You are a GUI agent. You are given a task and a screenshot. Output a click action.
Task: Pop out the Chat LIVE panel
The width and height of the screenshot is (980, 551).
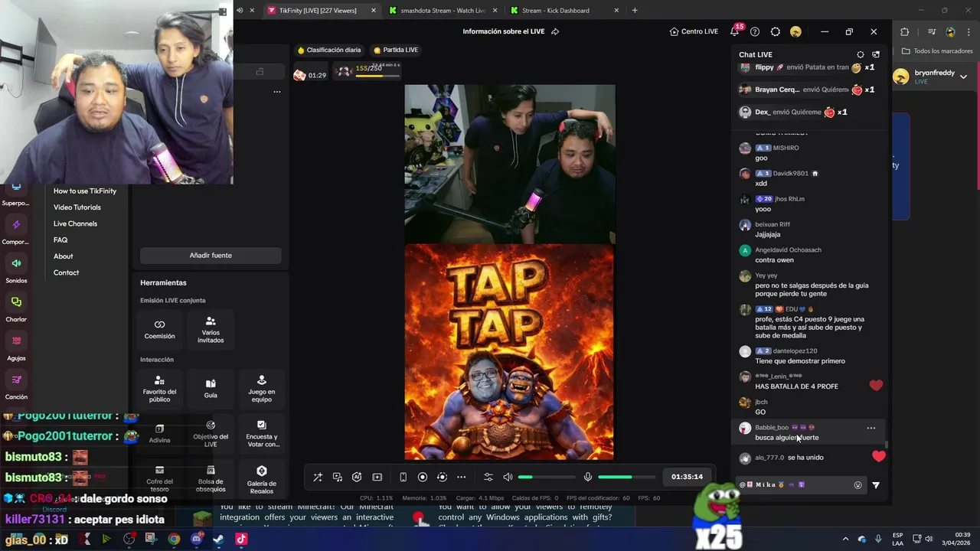(876, 54)
